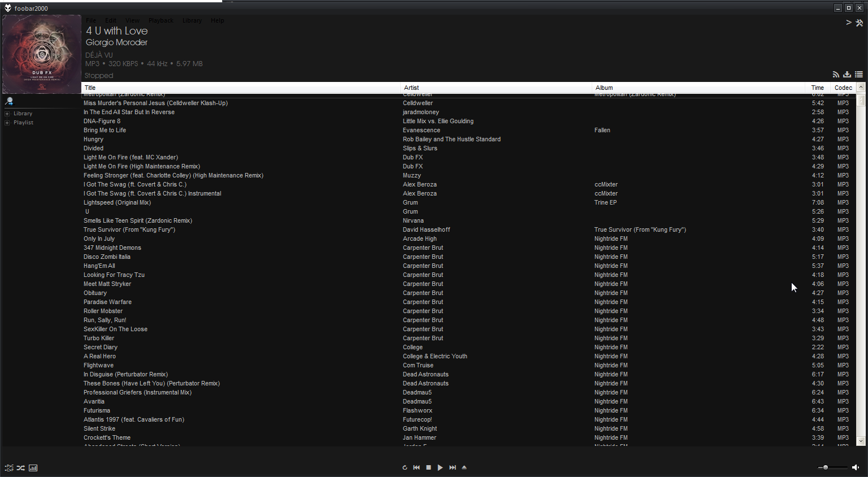Screen dimensions: 868x477
Task: Start playback with play button
Action: [440, 467]
